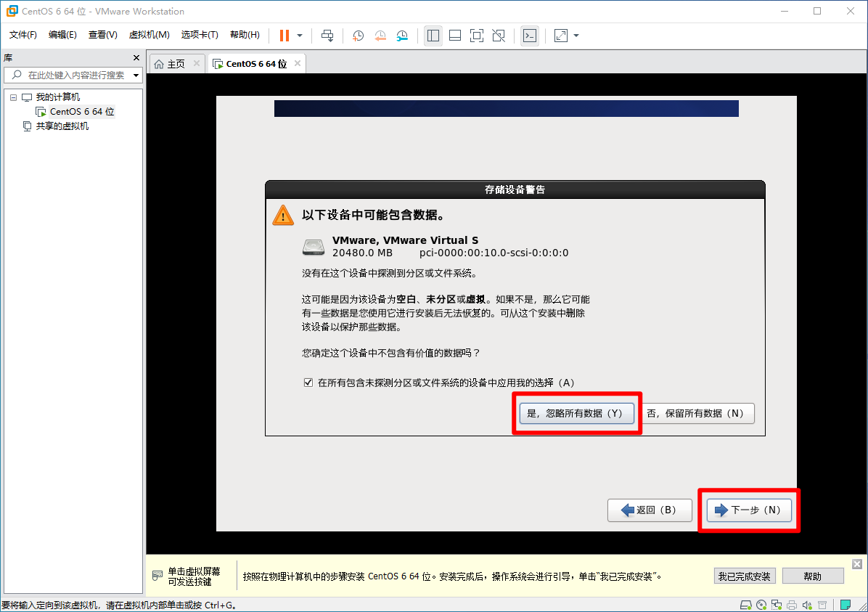Click the printer status icon
868x612 pixels.
(x=793, y=605)
